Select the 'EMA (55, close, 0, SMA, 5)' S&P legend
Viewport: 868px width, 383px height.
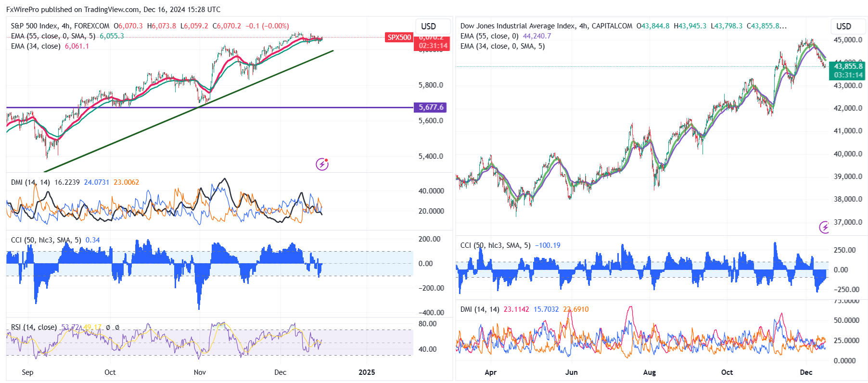point(53,36)
